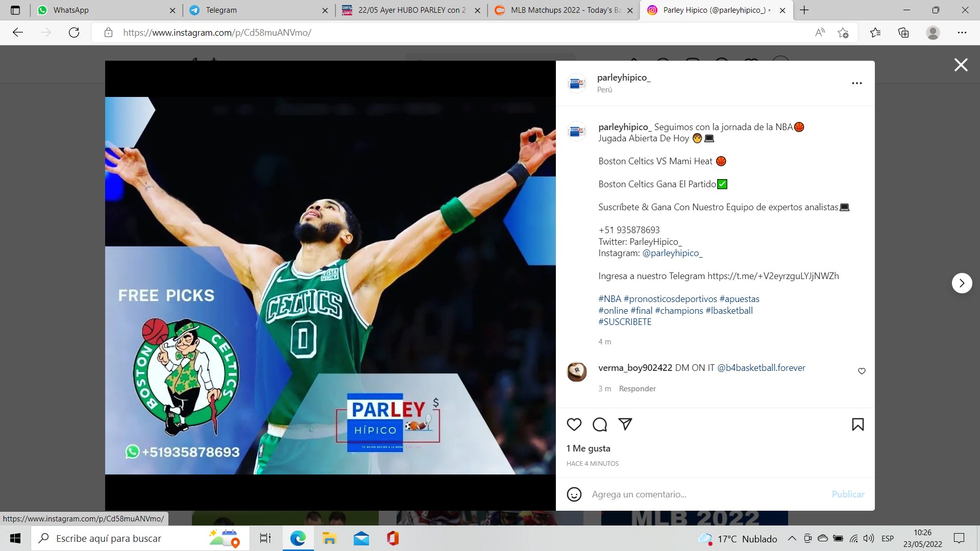Go to next post arrow

click(x=962, y=283)
